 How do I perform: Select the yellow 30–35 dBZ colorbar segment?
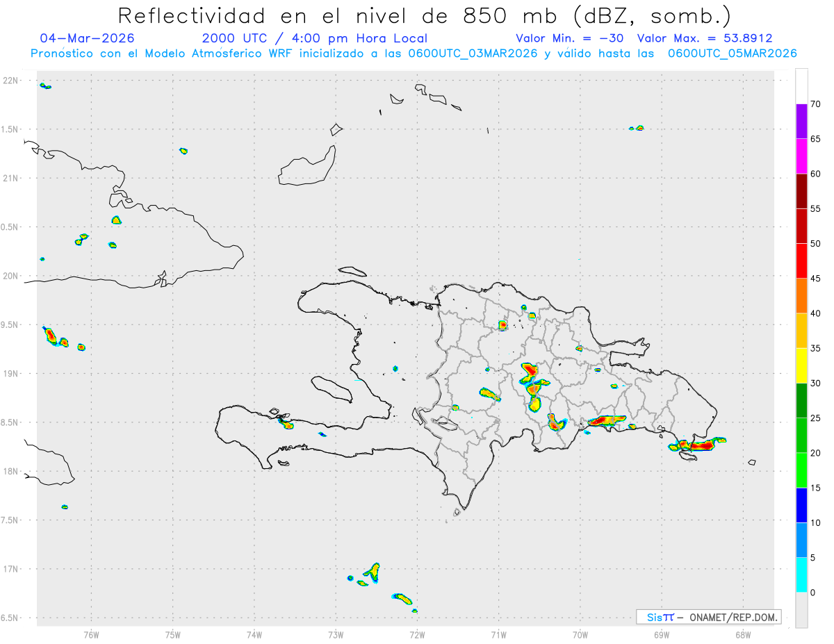coord(801,365)
